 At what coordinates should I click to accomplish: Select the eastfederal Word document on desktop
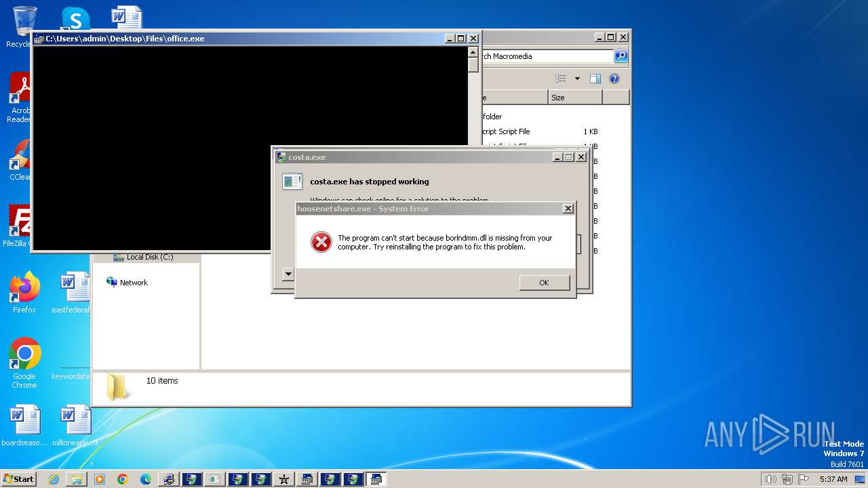click(73, 292)
